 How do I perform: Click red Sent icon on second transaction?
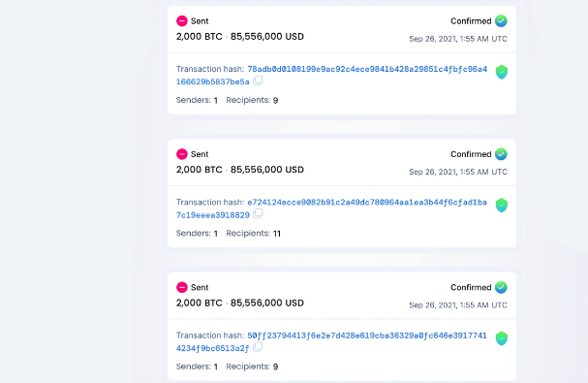tap(182, 154)
